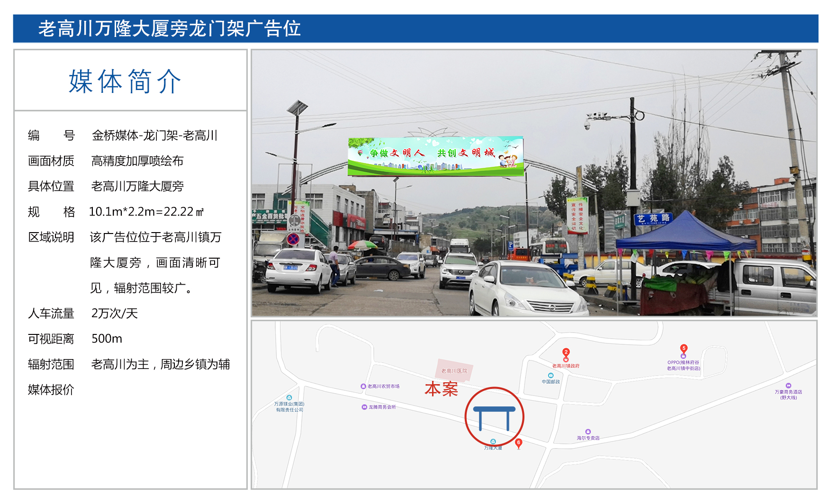Click the 万源镁业 company map icon

pyautogui.click(x=289, y=398)
